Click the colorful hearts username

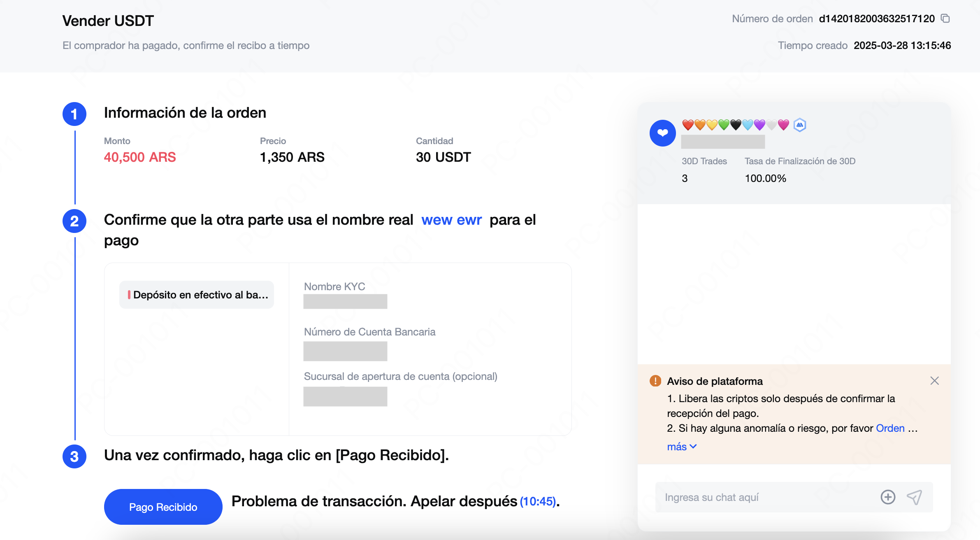coord(735,125)
